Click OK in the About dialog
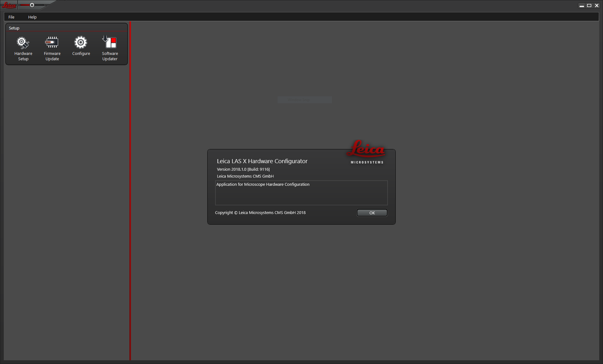Viewport: 603px width, 364px height. tap(372, 213)
